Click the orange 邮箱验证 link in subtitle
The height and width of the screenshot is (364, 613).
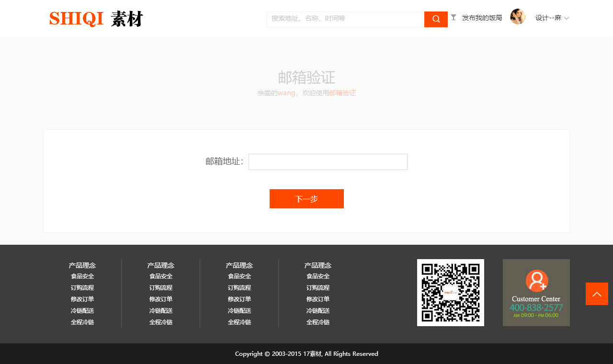tap(342, 93)
